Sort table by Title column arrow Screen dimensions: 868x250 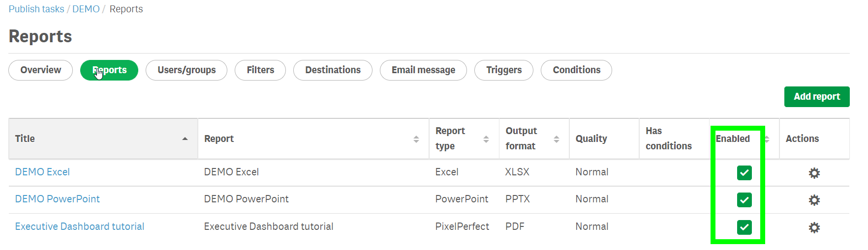(x=185, y=139)
